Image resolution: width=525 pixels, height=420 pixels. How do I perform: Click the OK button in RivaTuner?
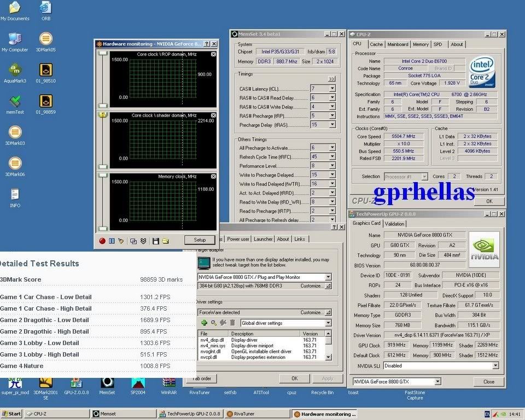click(x=294, y=378)
